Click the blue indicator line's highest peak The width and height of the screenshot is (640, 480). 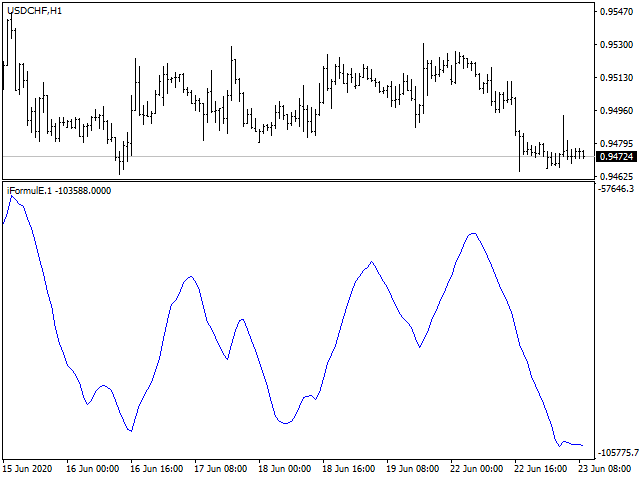(x=11, y=196)
